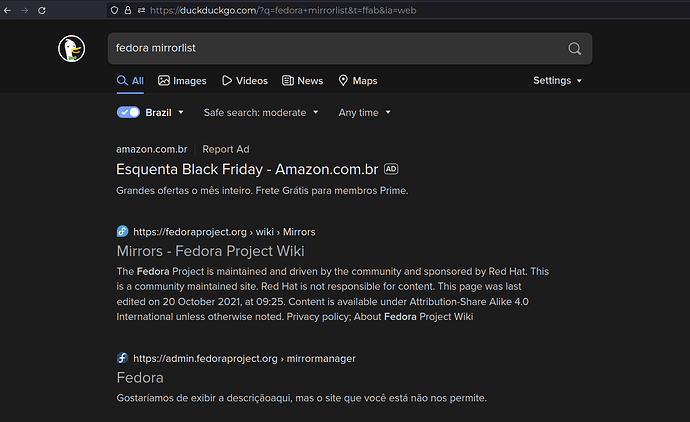Click the Fedora favicon beside the Mirrors result
The image size is (690, 422).
pyautogui.click(x=122, y=231)
